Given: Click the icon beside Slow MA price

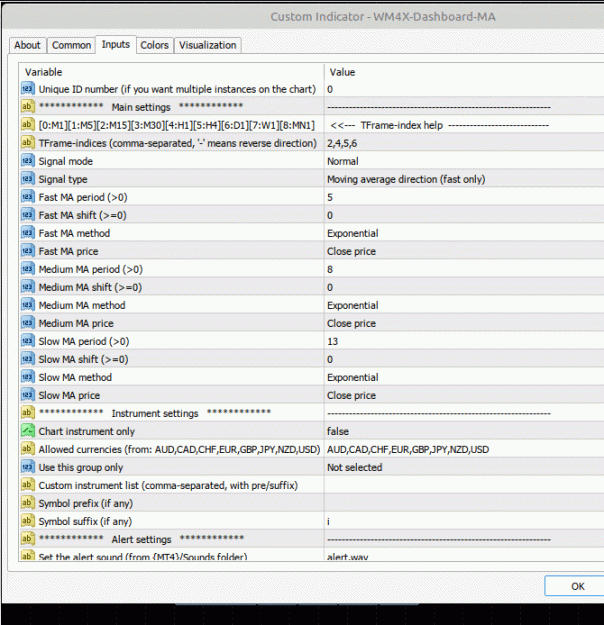Looking at the screenshot, I should (28, 395).
